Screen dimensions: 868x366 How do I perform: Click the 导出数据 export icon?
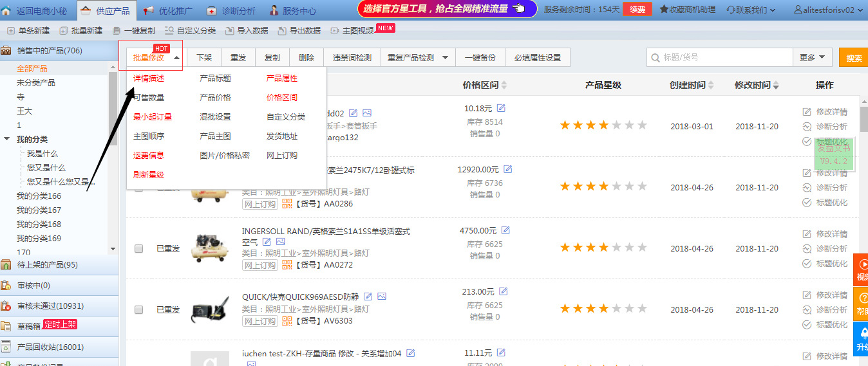point(281,30)
